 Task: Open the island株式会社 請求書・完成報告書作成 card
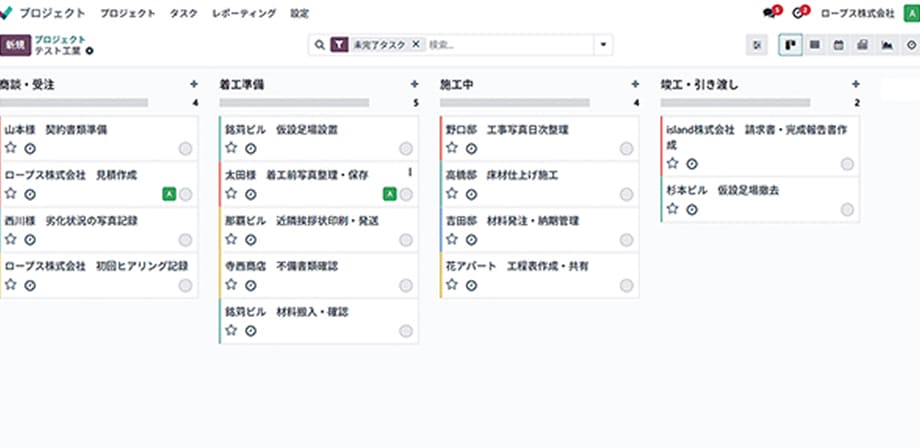coord(760,146)
